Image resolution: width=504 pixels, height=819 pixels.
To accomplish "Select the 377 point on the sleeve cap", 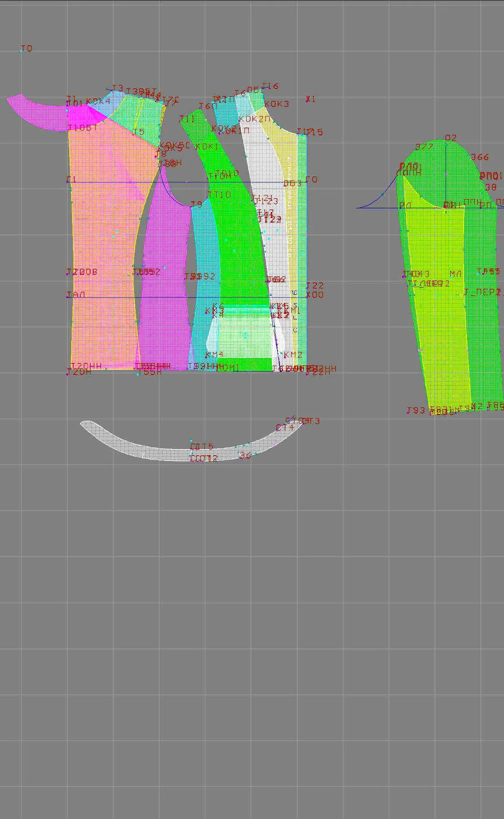I will tap(424, 147).
